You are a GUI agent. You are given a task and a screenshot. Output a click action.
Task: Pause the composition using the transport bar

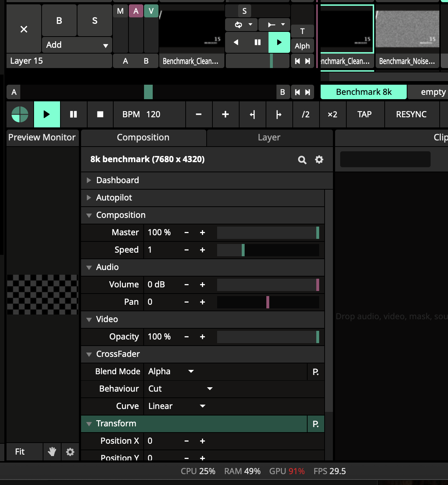73,114
